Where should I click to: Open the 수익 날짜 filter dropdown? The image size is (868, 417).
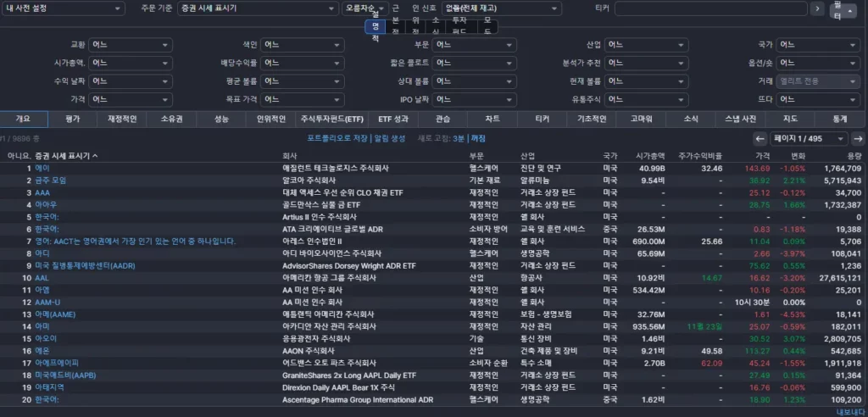click(x=130, y=81)
